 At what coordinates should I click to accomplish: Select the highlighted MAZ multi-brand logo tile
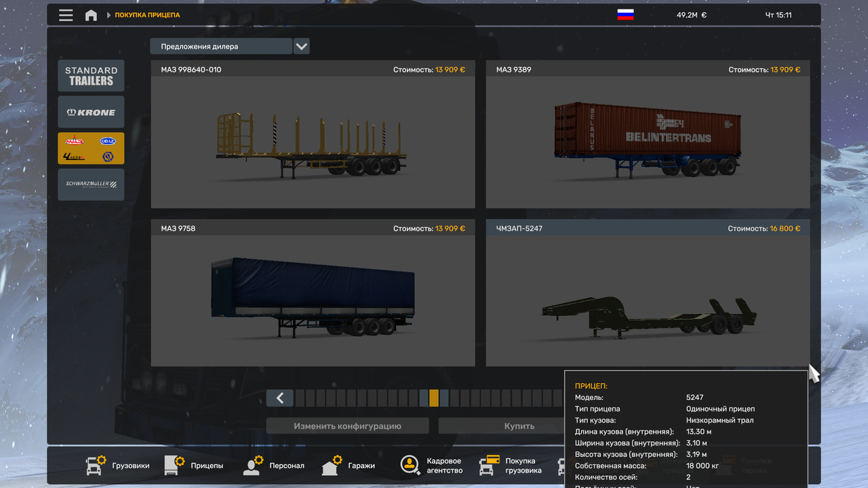point(91,148)
